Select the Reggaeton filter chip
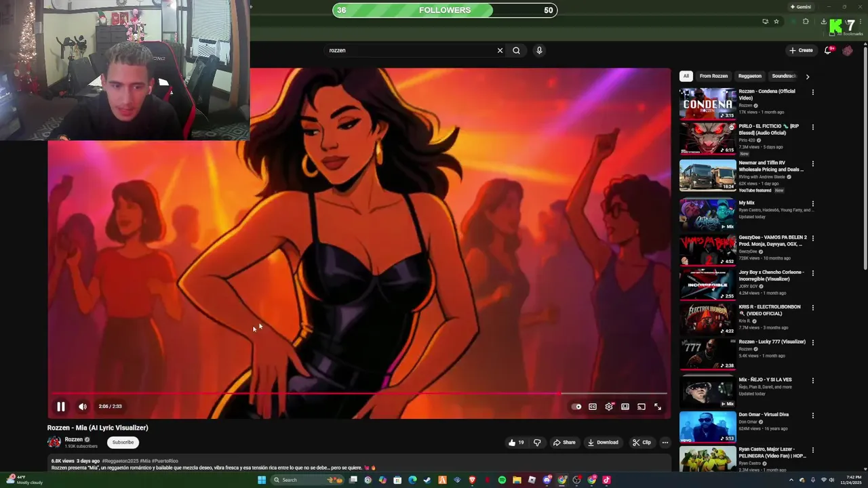This screenshot has width=868, height=488. click(x=749, y=76)
